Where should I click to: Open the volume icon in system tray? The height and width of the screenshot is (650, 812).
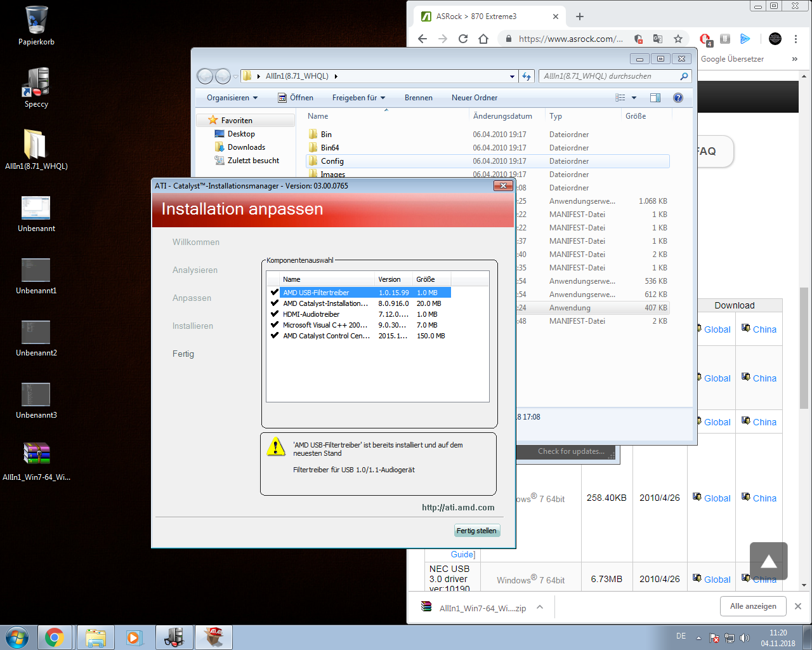click(x=745, y=638)
